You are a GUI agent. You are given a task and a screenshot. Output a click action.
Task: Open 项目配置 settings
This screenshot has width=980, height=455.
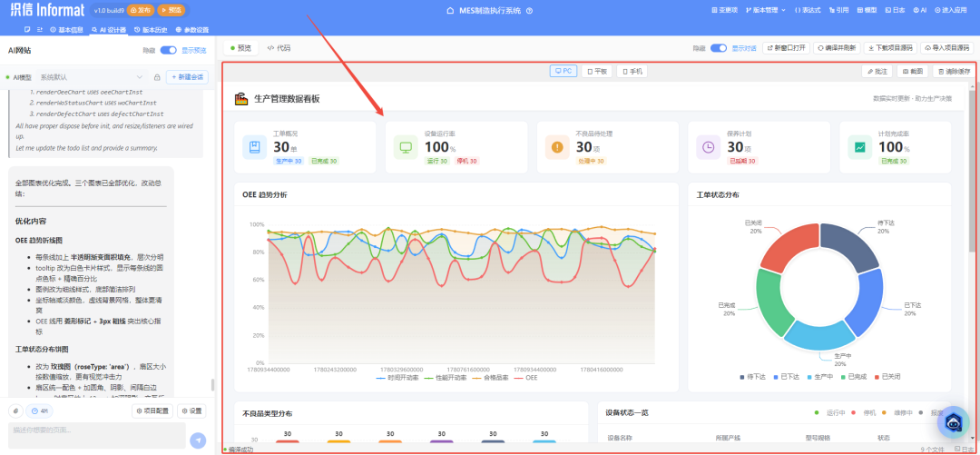point(152,411)
